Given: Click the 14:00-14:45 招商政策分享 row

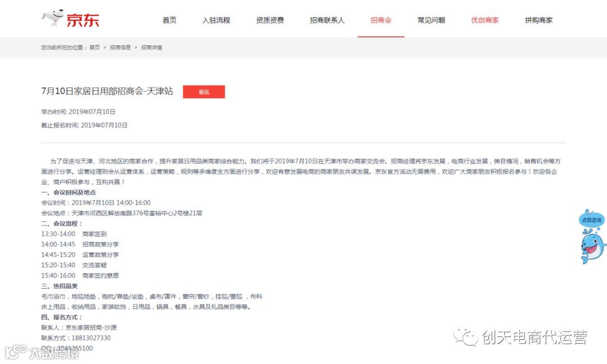Looking at the screenshot, I should tap(80, 244).
